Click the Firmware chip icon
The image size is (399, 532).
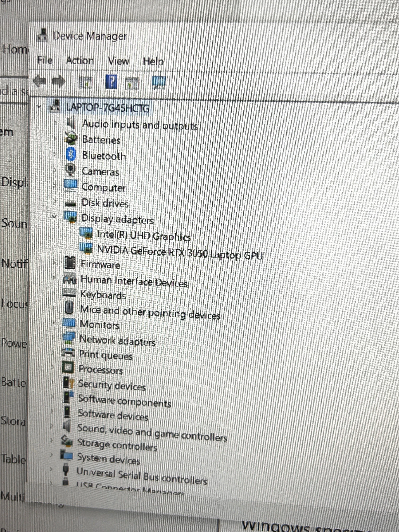(70, 262)
